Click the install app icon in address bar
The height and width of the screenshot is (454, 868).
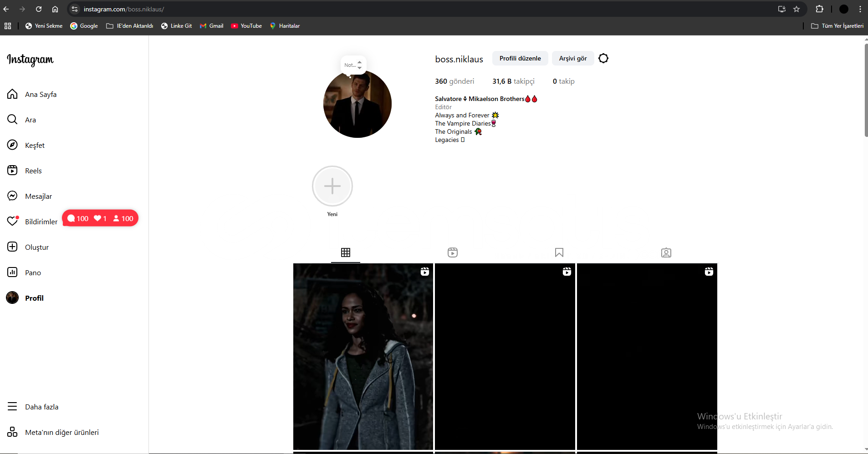coord(782,9)
